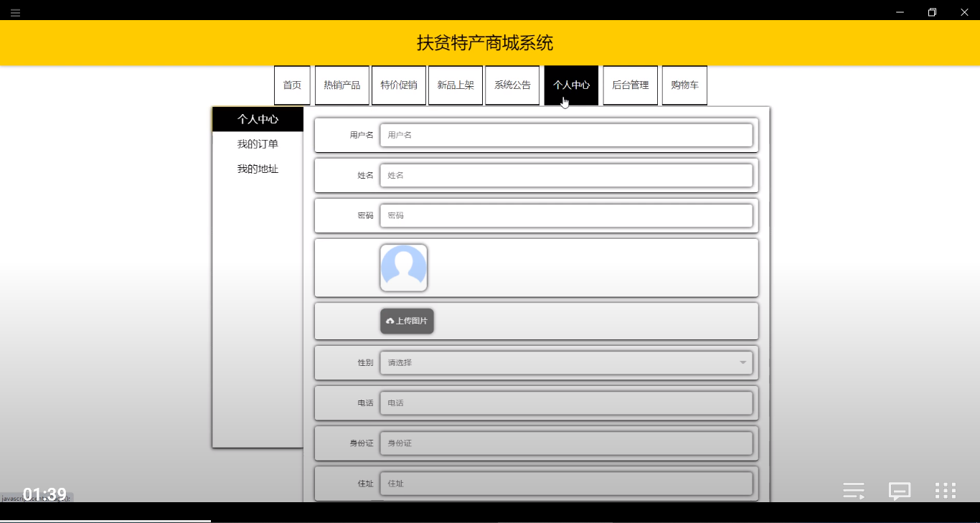Image resolution: width=980 pixels, height=523 pixels.
Task: Open the 系统公告 tab
Action: 512,85
